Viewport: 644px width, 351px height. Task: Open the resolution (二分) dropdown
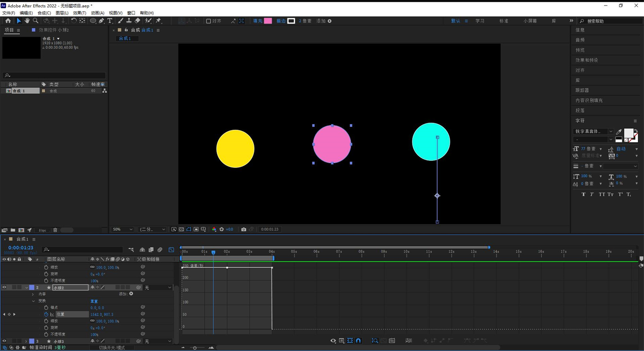(x=153, y=229)
